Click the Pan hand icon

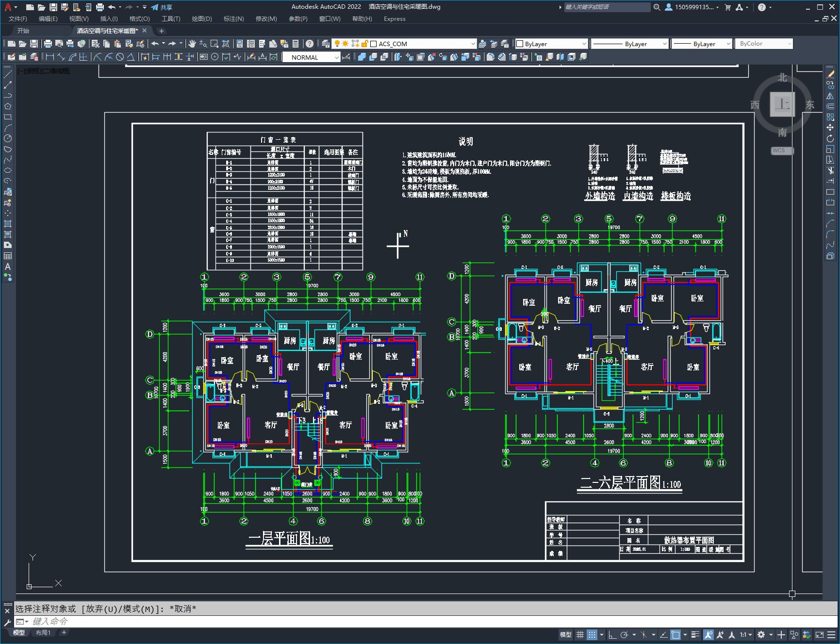pyautogui.click(x=192, y=44)
